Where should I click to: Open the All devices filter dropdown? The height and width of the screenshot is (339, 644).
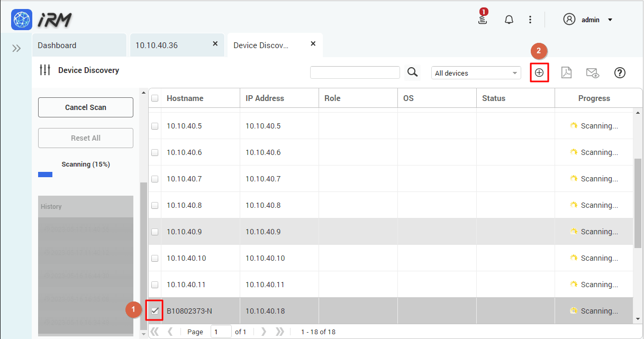475,72
